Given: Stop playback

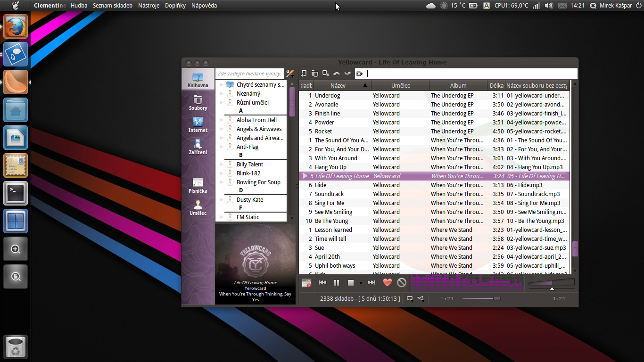Looking at the screenshot, I should (351, 282).
